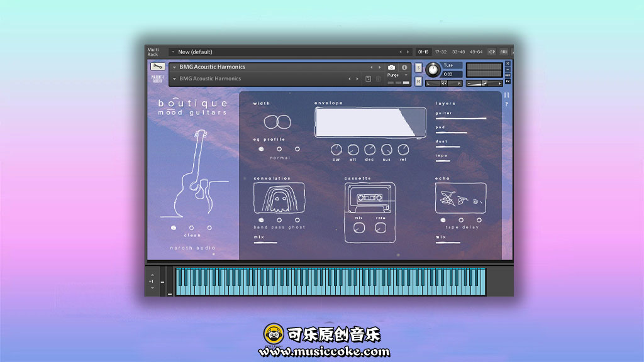
Task: Click the width stereo circles control
Action: [277, 122]
